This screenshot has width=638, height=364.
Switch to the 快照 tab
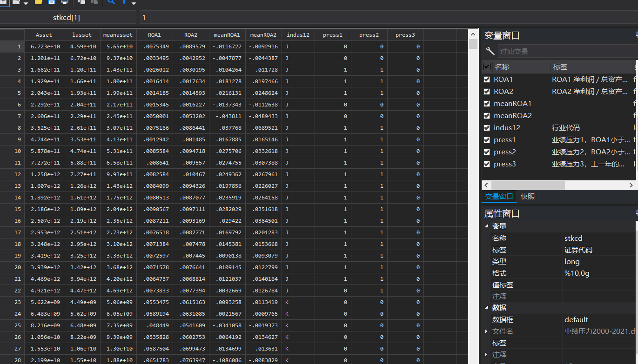[x=528, y=197]
